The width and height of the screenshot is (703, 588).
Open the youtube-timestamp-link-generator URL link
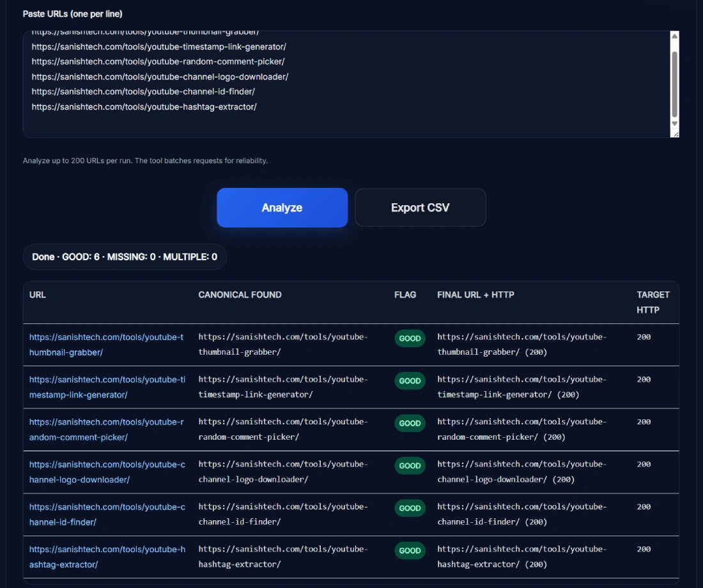[106, 387]
